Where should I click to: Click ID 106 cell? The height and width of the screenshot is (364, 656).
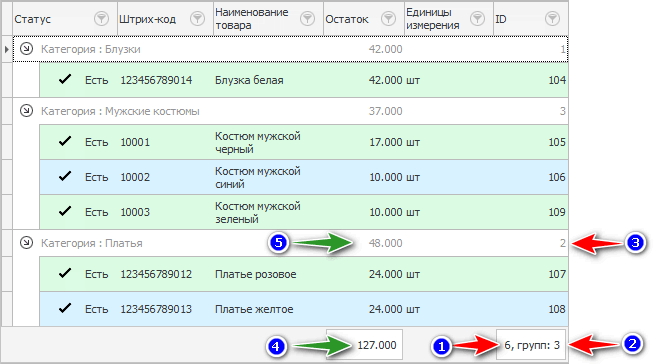[557, 177]
